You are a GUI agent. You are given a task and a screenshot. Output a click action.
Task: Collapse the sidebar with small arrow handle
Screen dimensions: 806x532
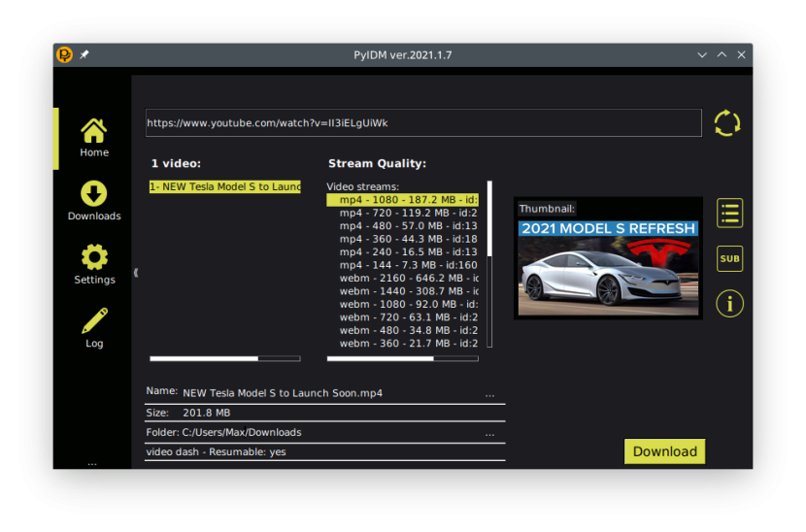136,273
